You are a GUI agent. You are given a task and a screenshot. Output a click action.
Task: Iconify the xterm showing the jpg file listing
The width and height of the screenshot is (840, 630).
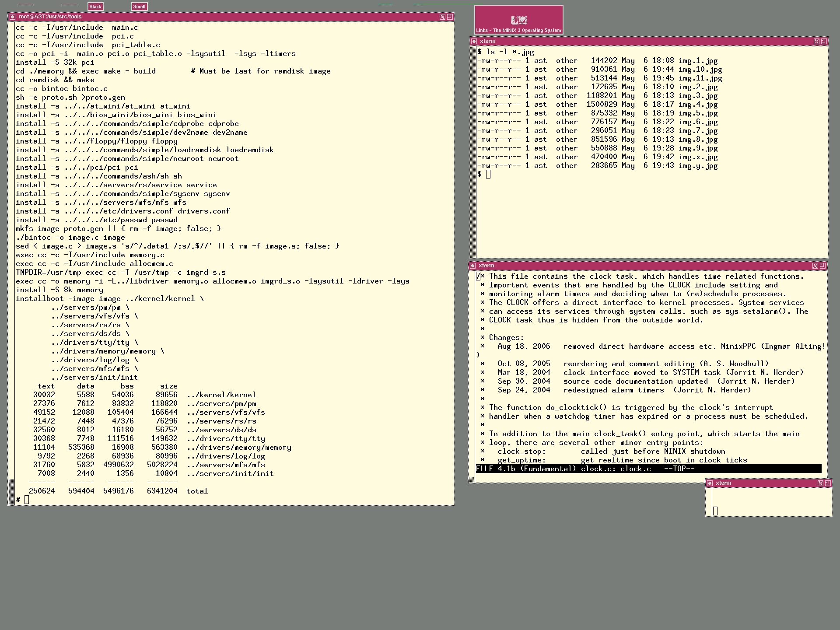(x=474, y=41)
